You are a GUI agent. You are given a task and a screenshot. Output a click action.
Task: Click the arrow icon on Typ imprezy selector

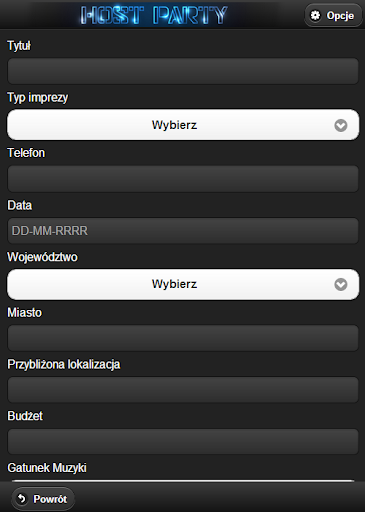tap(341, 125)
